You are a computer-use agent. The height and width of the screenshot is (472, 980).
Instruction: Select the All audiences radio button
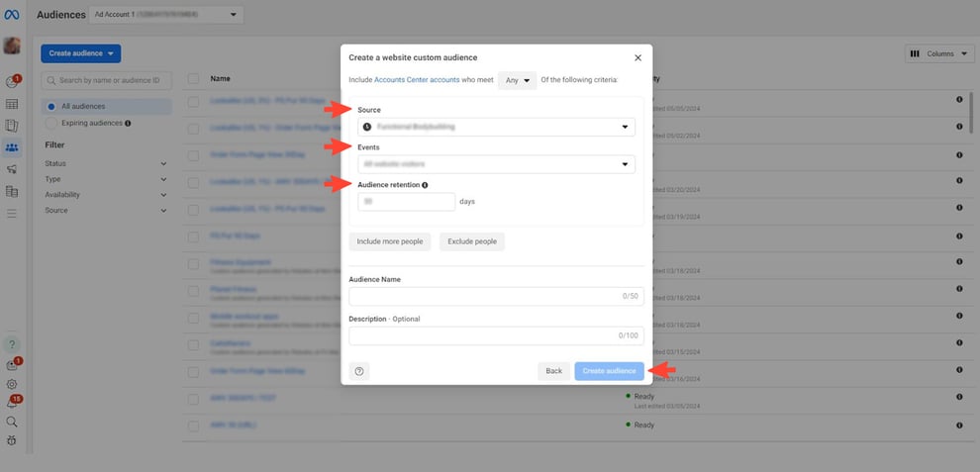(x=51, y=106)
